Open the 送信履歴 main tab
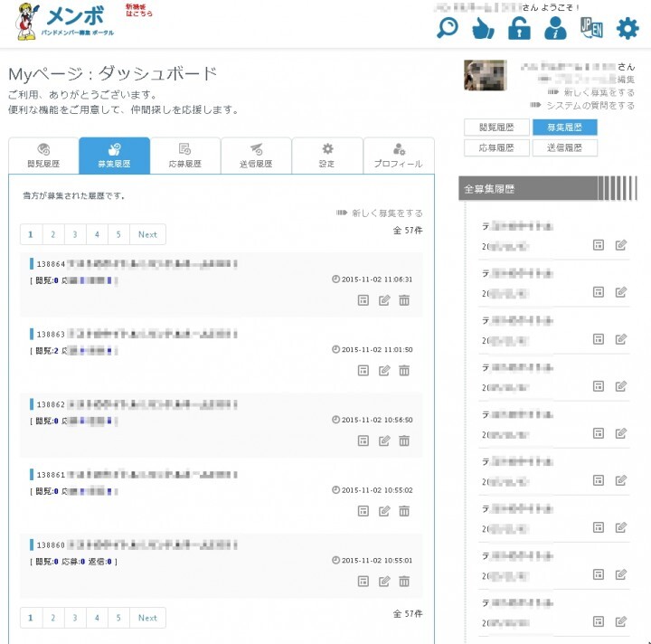Screen dimensions: 651x644 pyautogui.click(x=256, y=156)
